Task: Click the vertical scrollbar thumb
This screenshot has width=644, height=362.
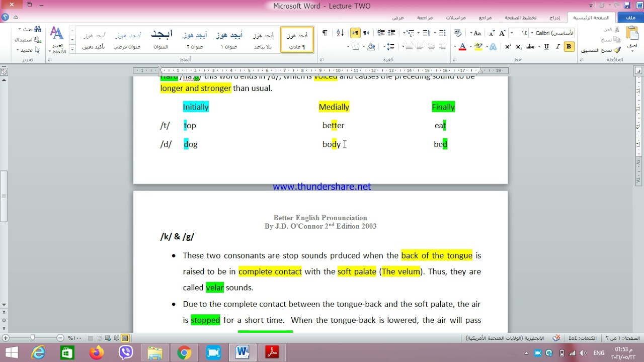Action: tap(4, 196)
